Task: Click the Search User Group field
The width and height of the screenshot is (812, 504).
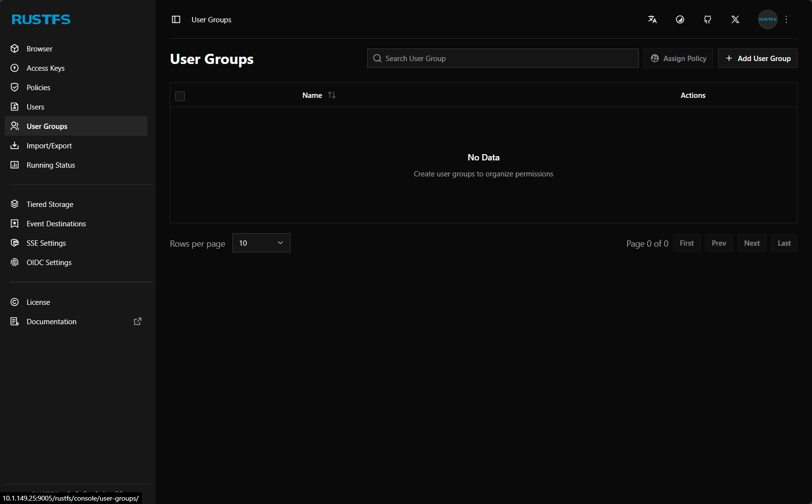Action: pos(503,58)
